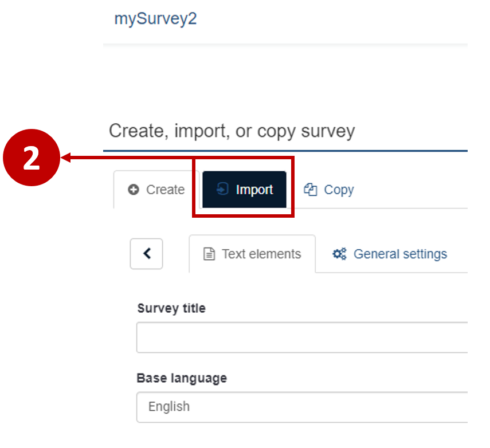This screenshot has height=448, width=490.
Task: Click the import arrow icon on the Import tab
Action: click(x=224, y=189)
